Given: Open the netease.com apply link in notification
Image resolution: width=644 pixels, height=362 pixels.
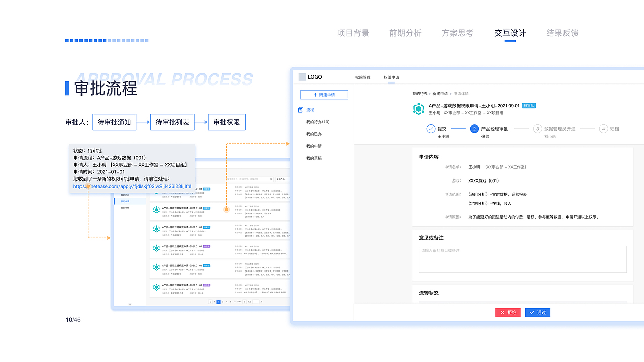Looking at the screenshot, I should coord(132,186).
